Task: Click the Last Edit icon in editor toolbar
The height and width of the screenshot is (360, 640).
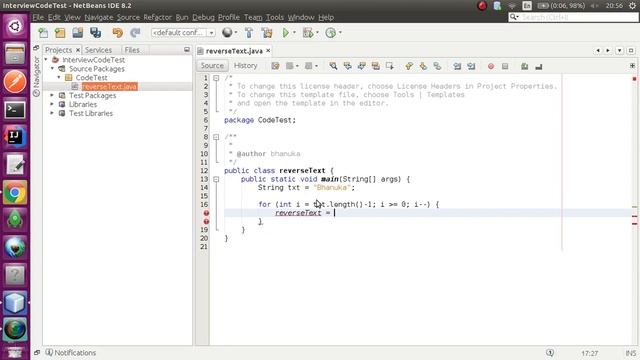Action: point(276,66)
